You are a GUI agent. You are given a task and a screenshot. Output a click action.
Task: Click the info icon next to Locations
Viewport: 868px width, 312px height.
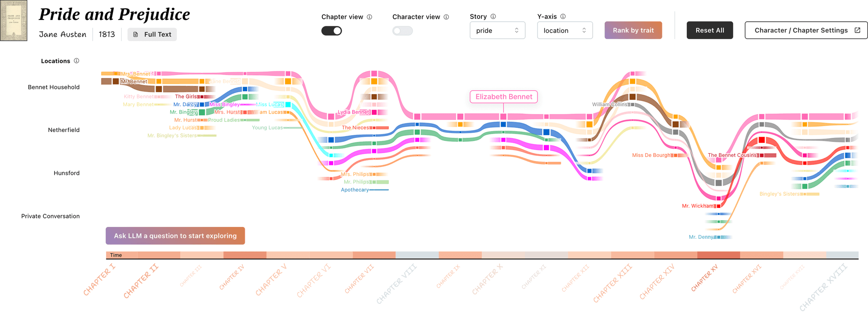click(76, 61)
